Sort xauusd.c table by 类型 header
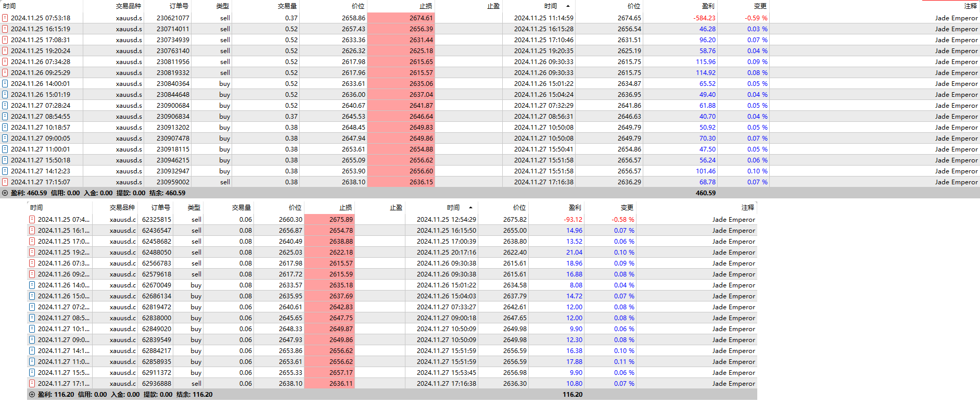Image resolution: width=980 pixels, height=403 pixels. [194, 207]
